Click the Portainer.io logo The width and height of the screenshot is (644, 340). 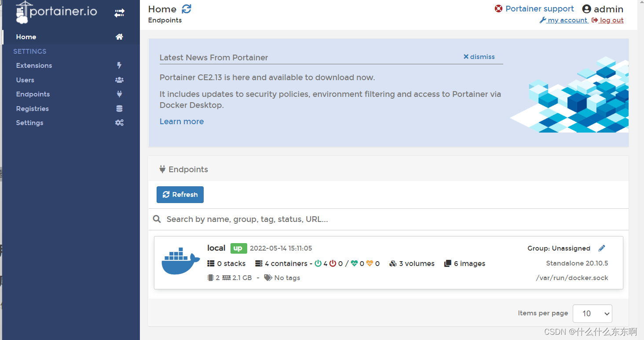pos(56,11)
